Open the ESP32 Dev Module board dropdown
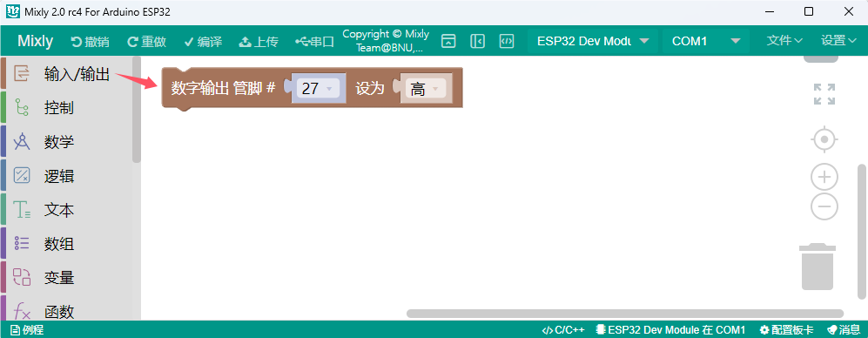This screenshot has width=868, height=338. [x=593, y=41]
